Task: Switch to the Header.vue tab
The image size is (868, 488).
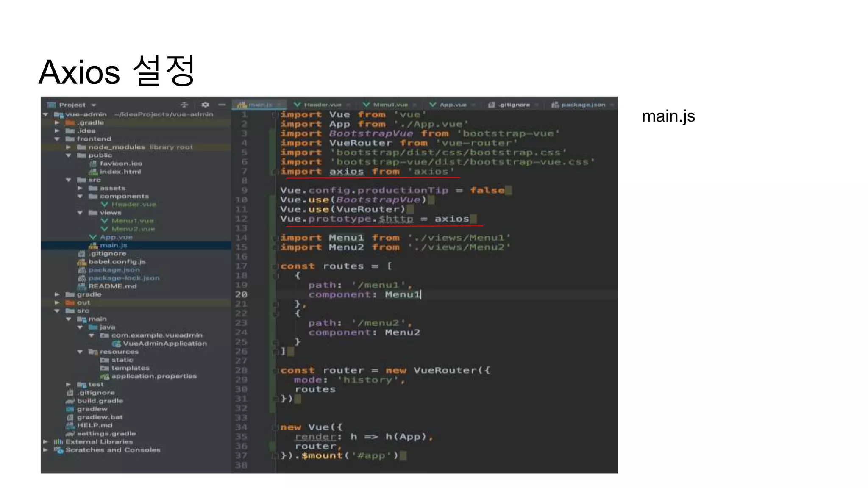Action: [x=322, y=105]
